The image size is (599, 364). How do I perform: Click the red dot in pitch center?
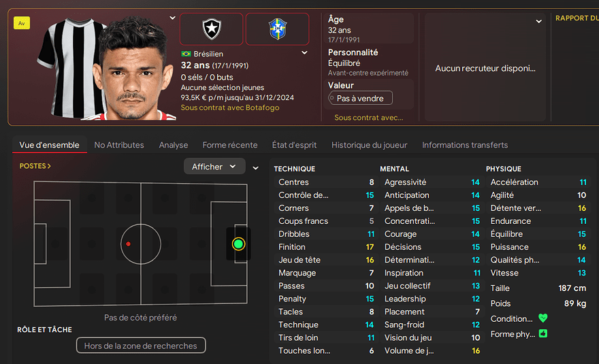(128, 244)
